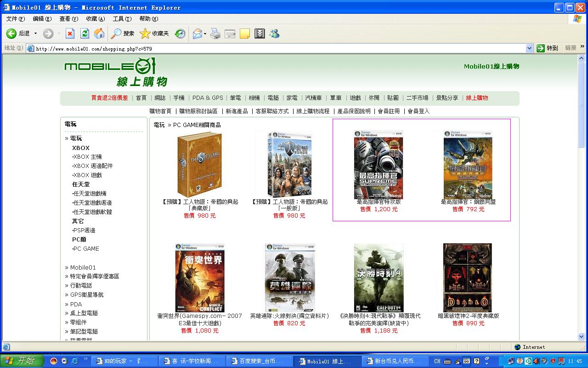
Task: Expand the address bar dropdown arrow
Action: (529, 48)
